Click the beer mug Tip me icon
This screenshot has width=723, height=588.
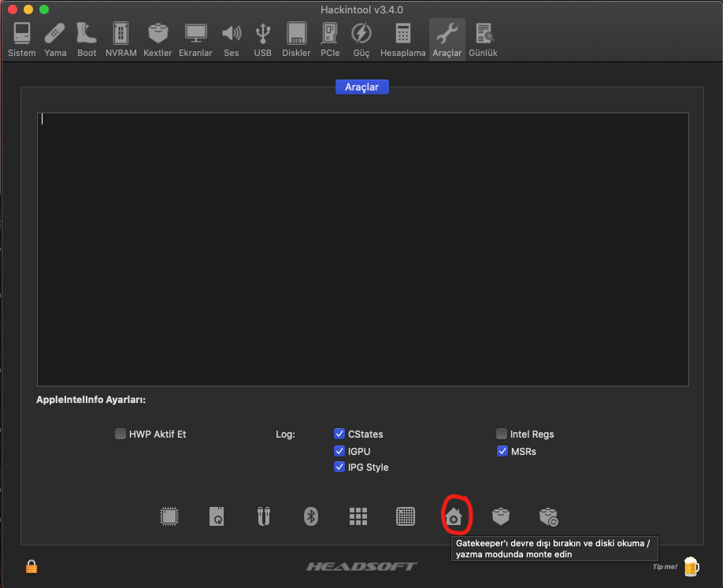691,566
